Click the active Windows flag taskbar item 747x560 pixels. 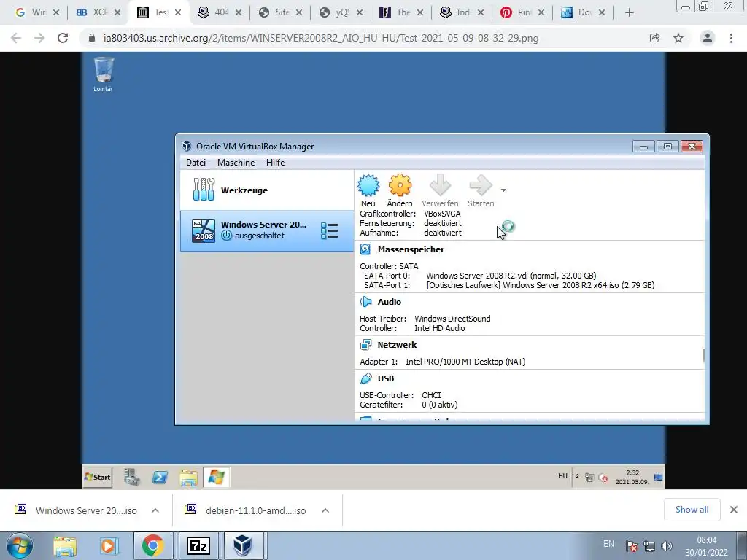click(x=216, y=477)
